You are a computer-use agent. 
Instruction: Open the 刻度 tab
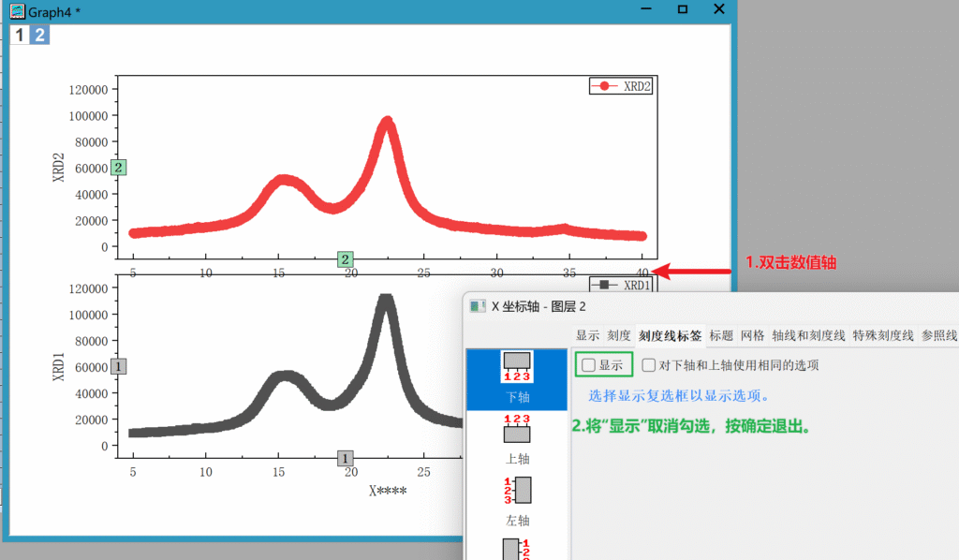618,335
